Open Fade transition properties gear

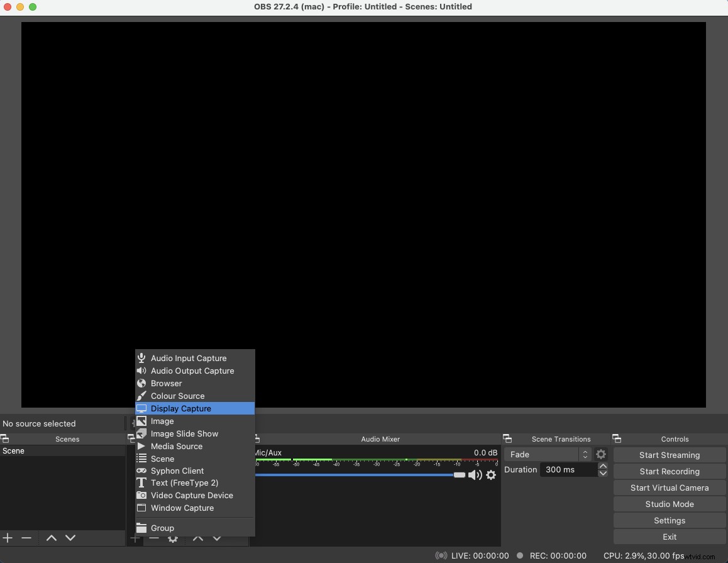click(601, 454)
